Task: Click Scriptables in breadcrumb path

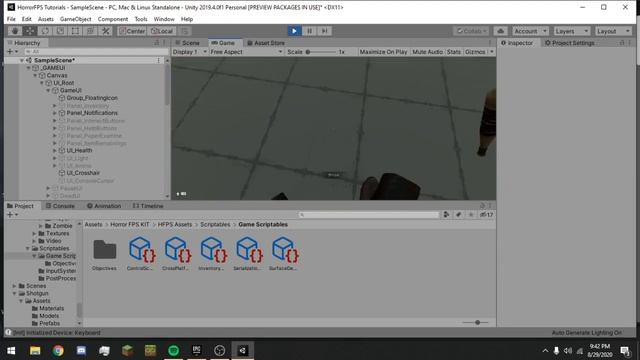Action: pyautogui.click(x=215, y=224)
